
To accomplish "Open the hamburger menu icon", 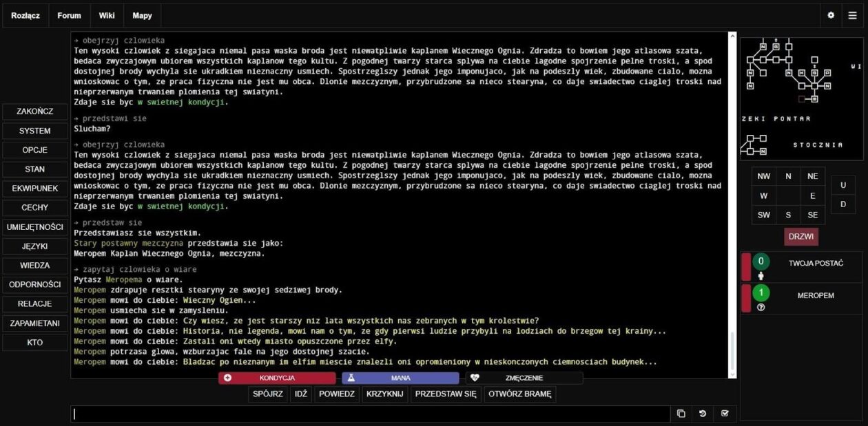I will pos(853,15).
